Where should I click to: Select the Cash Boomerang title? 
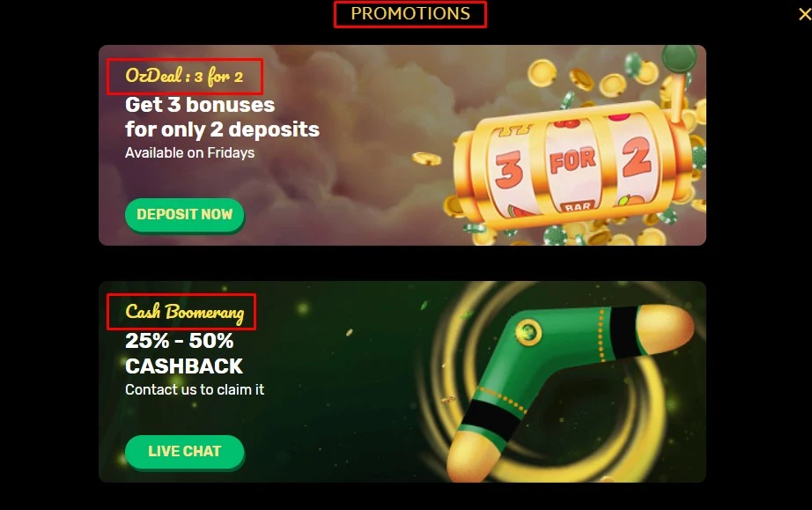pyautogui.click(x=184, y=312)
